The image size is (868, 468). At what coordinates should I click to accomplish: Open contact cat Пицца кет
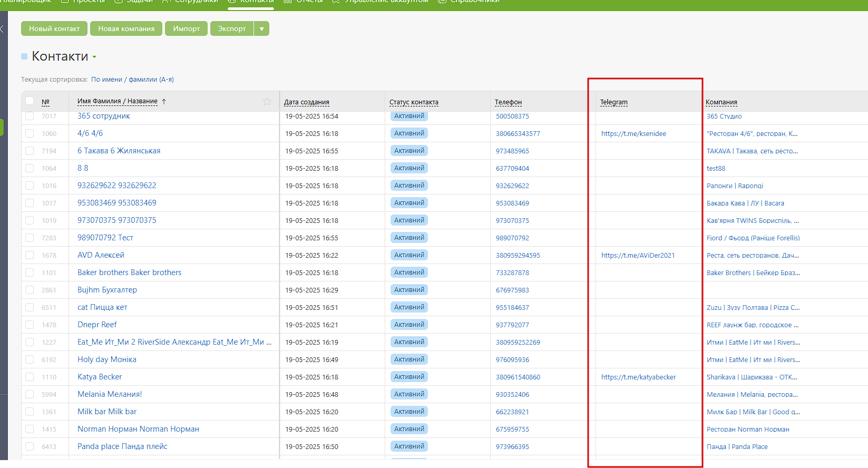103,307
